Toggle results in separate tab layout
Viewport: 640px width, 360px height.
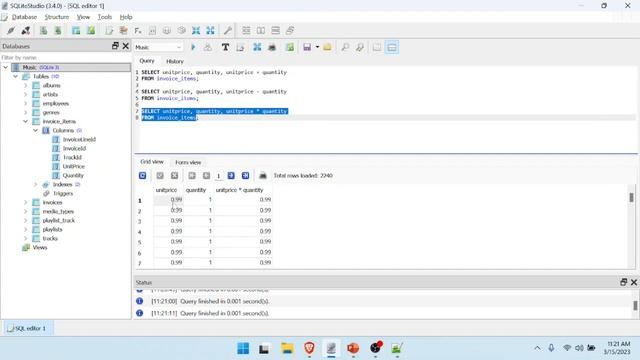377,47
